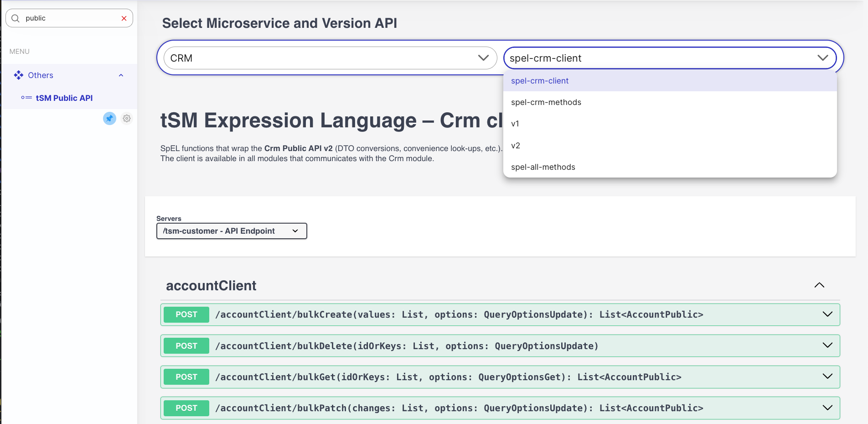This screenshot has width=868, height=424.
Task: Select spel-crm-methods from the version list
Action: click(546, 102)
